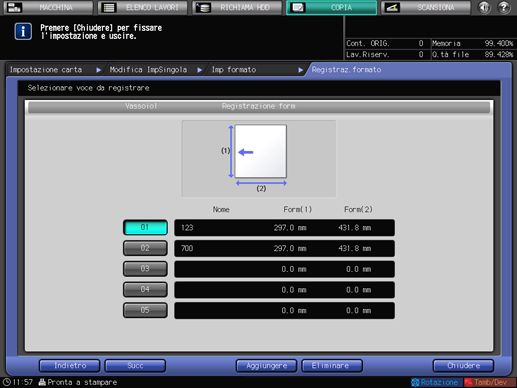This screenshot has width=517, height=388.
Task: Select registration slot 04
Action: [145, 290]
